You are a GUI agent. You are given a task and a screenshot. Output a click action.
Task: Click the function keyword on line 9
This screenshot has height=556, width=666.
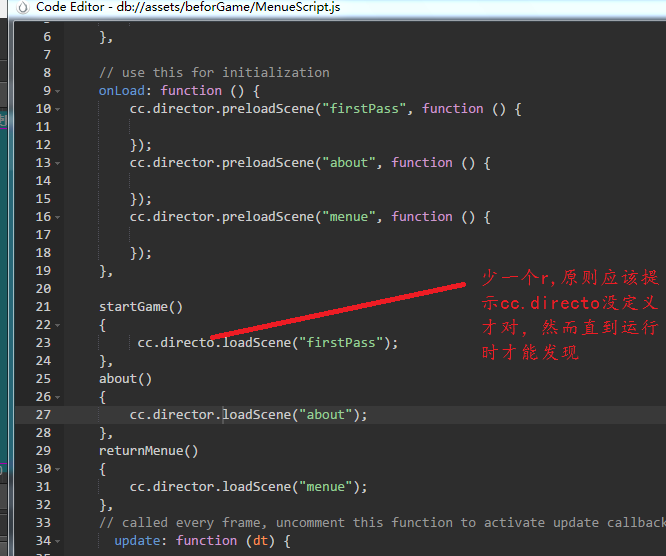pyautogui.click(x=191, y=90)
